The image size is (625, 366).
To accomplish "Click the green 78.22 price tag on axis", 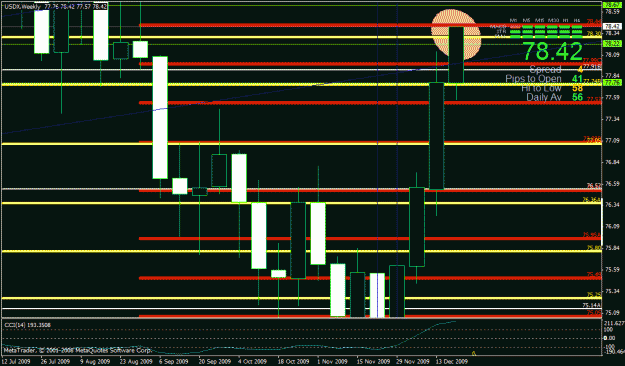I will [x=612, y=43].
